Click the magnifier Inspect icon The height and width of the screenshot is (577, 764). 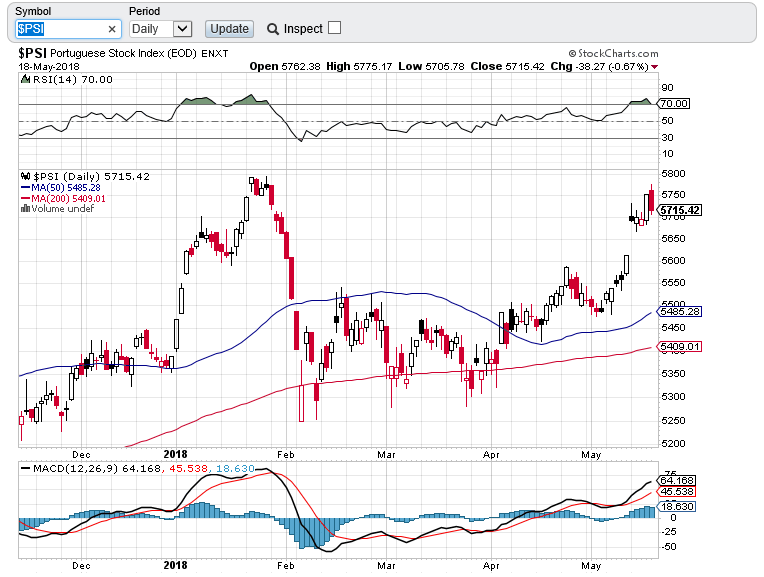tap(273, 29)
